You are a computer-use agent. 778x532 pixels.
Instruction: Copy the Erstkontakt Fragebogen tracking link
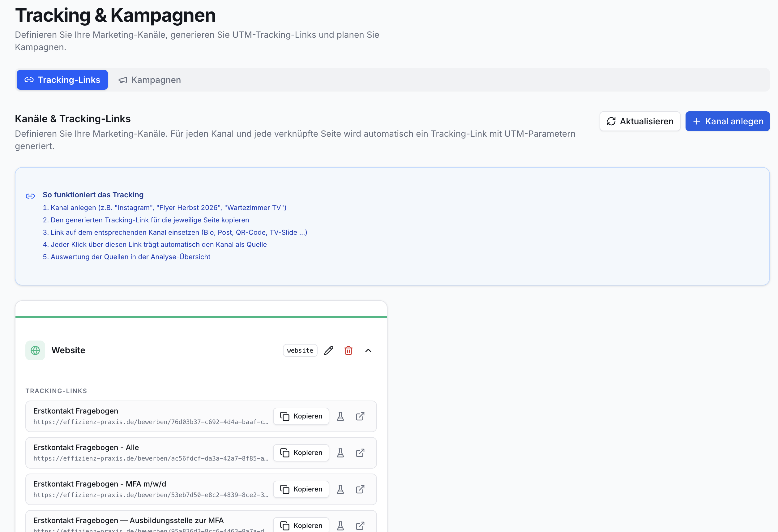301,416
